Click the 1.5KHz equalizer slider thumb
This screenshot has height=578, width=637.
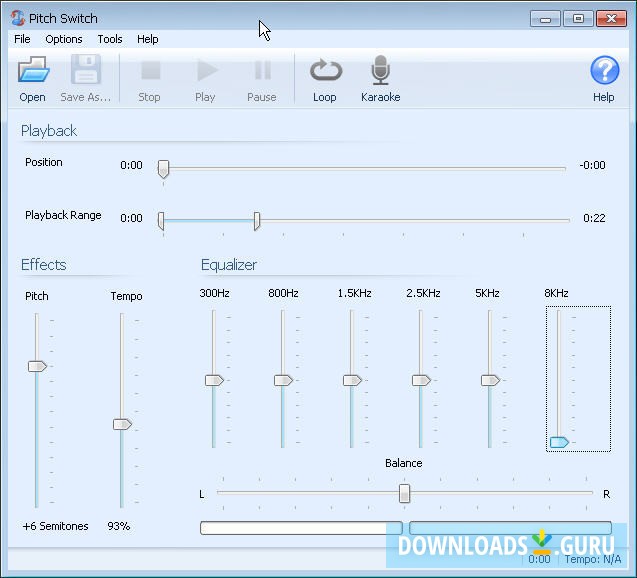coord(353,381)
